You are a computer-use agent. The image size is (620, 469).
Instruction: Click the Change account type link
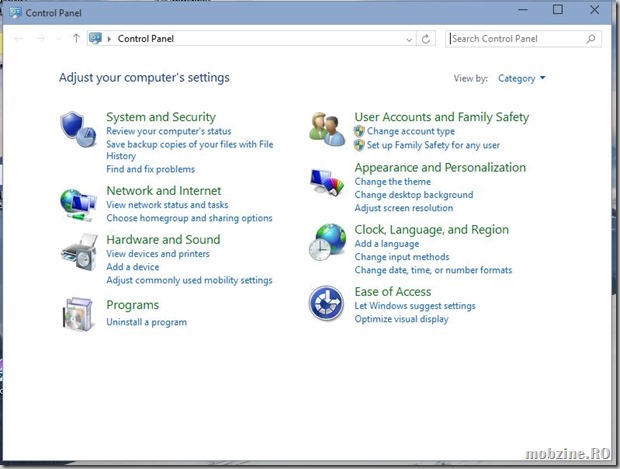coord(411,131)
